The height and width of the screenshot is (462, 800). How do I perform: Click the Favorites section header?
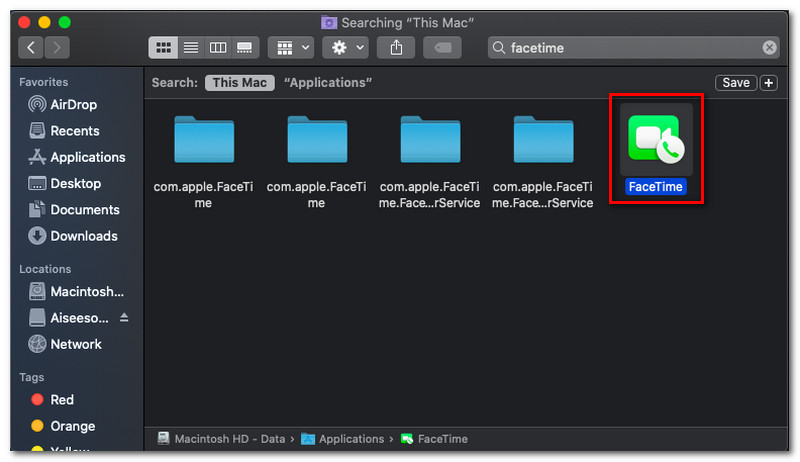44,82
